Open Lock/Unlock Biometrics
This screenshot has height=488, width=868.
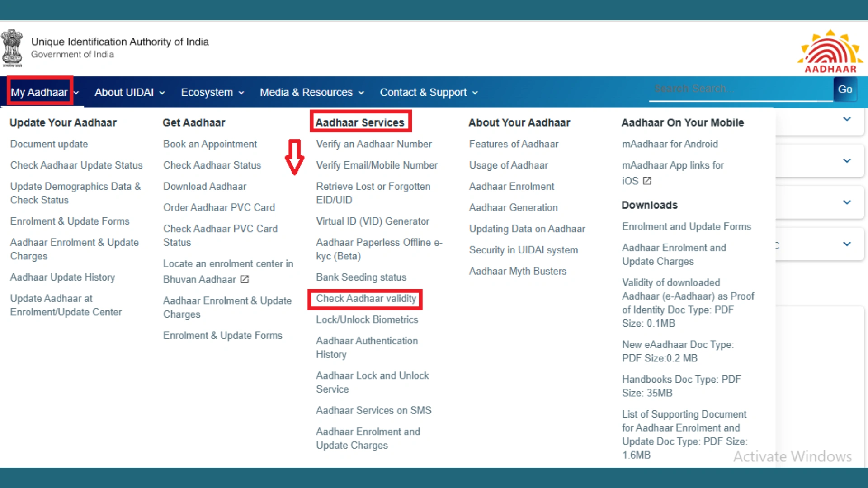point(367,320)
